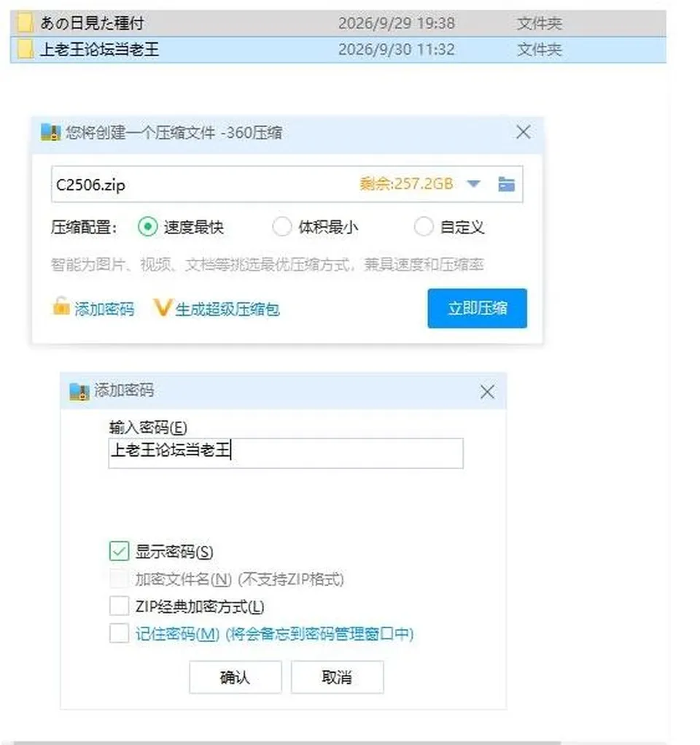Focus the 输入密码(E) password field
The width and height of the screenshot is (700, 745).
[286, 453]
